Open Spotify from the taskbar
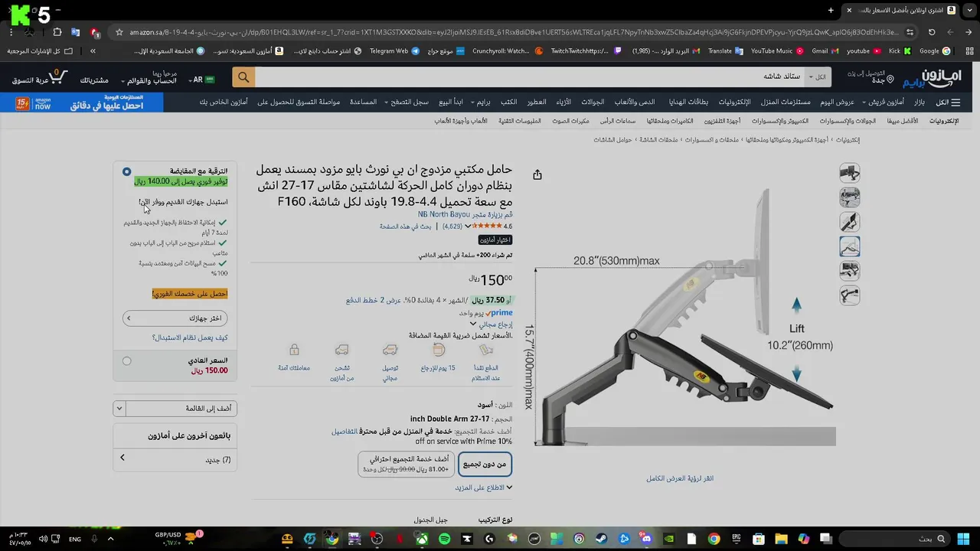Viewport: 980px width, 551px height. 445,539
